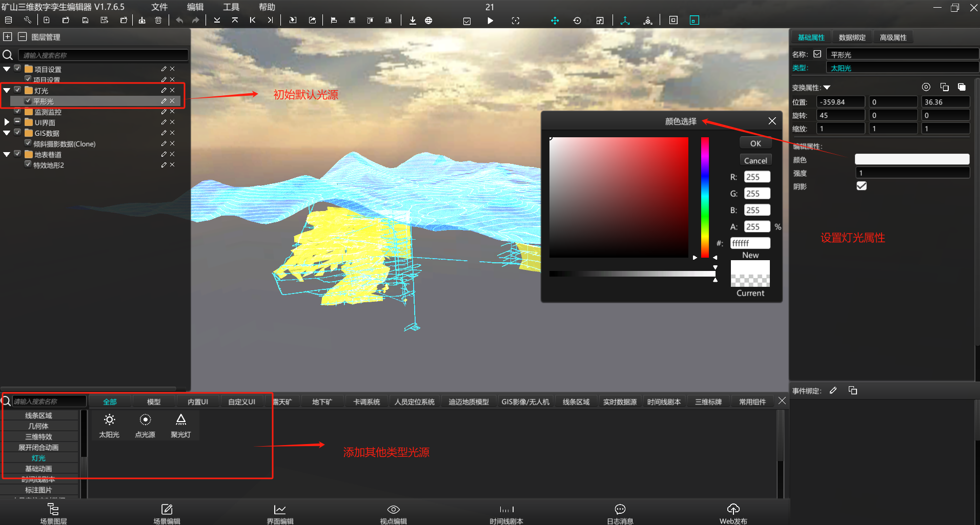Toggle the 阴影 shadow checkbox

pos(862,186)
